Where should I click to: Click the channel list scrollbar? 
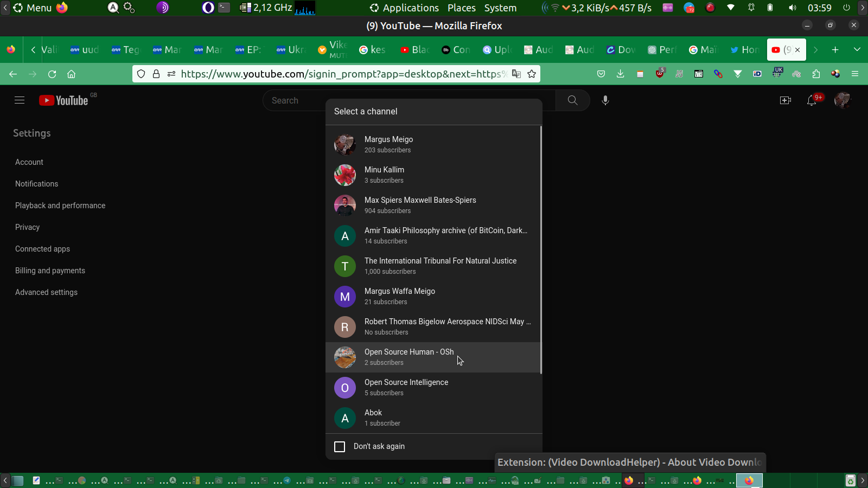pyautogui.click(x=541, y=250)
